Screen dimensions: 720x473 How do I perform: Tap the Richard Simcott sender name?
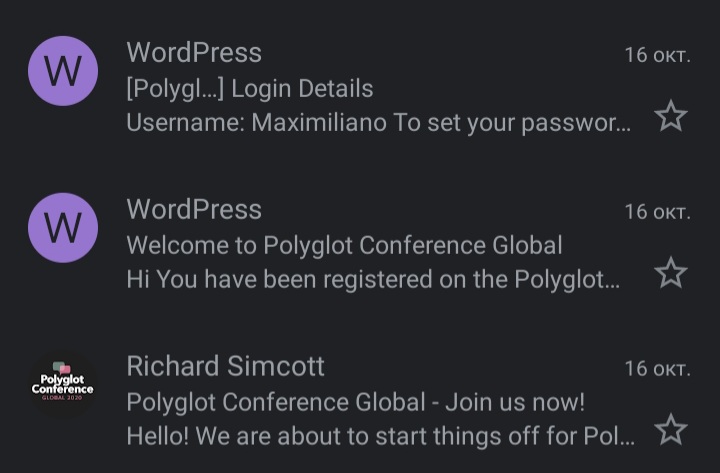[x=225, y=366]
